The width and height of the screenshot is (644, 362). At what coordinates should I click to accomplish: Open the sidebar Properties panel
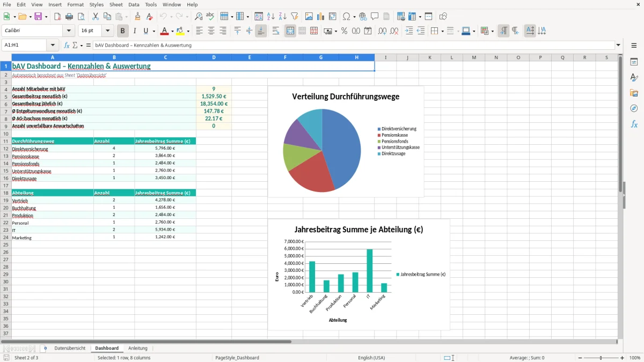tap(634, 62)
